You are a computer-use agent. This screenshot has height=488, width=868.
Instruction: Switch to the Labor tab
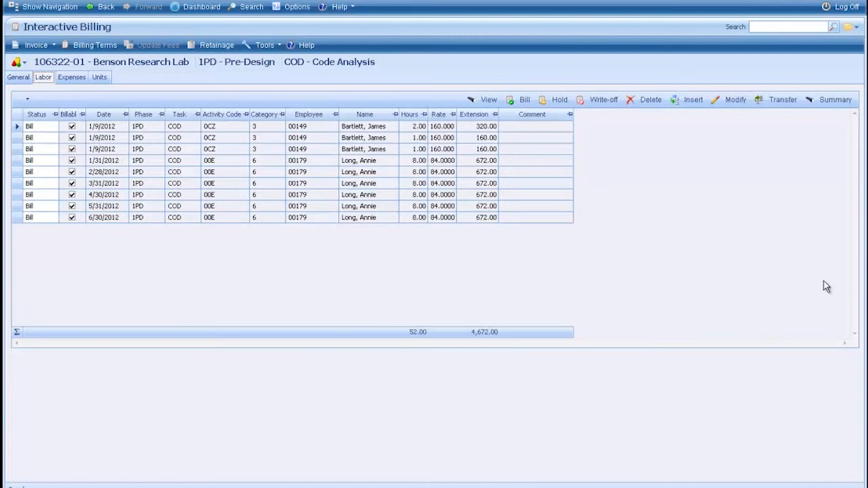coord(43,77)
